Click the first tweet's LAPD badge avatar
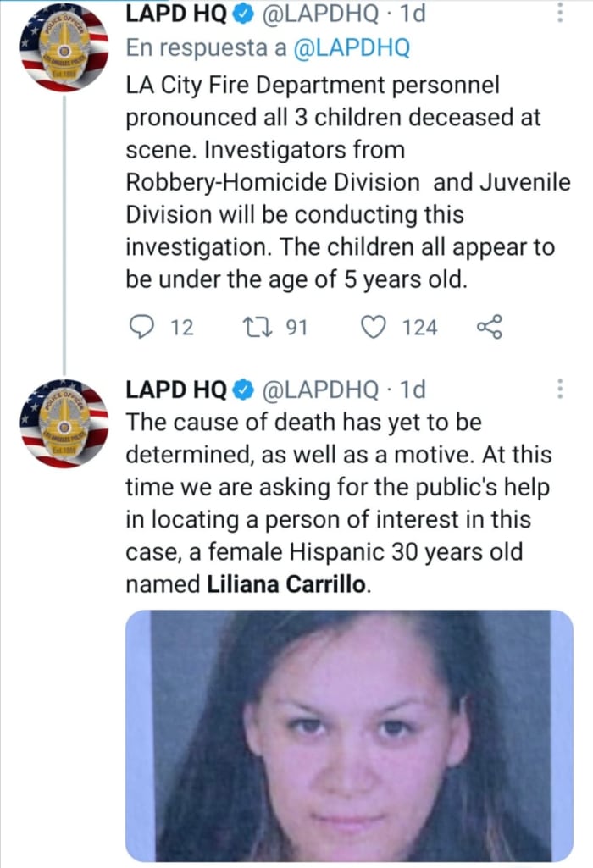 (x=64, y=49)
